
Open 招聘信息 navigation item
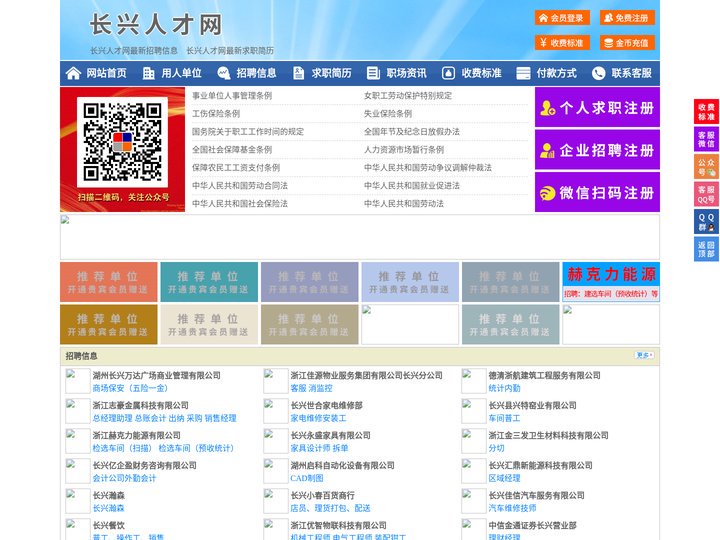[256, 73]
